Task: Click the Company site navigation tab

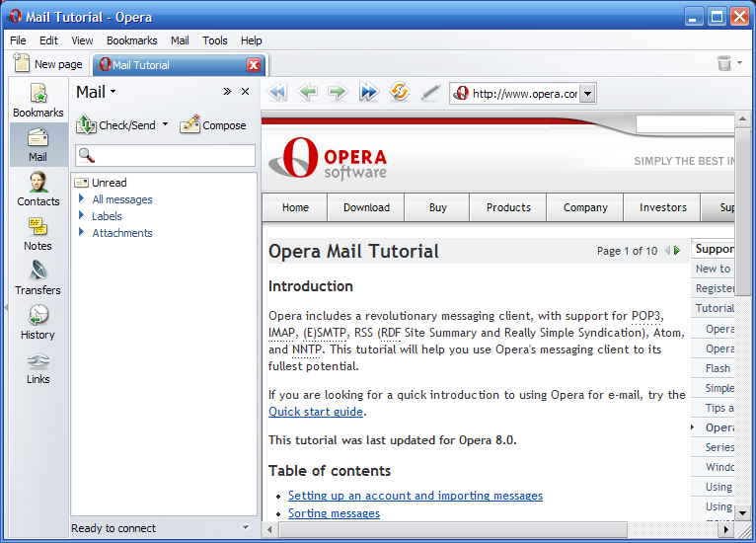Action: pos(585,207)
